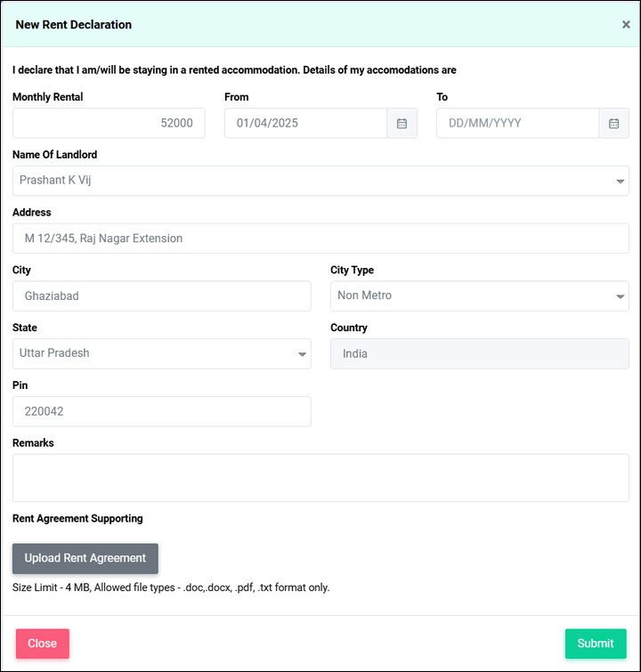Screen dimensions: 641x672
Task: Select the Address text field
Action: coord(320,239)
